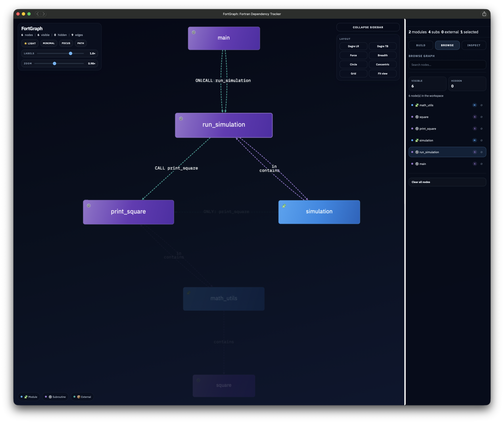Click the gear icon on print_square graph node
This screenshot has height=423, width=504.
[x=89, y=206]
